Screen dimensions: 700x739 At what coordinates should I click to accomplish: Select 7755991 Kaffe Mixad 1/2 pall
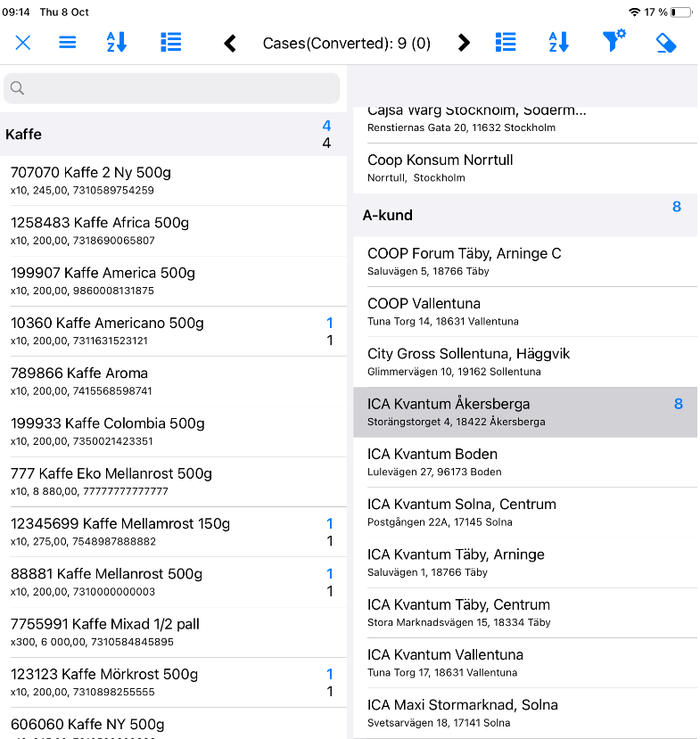(174, 633)
